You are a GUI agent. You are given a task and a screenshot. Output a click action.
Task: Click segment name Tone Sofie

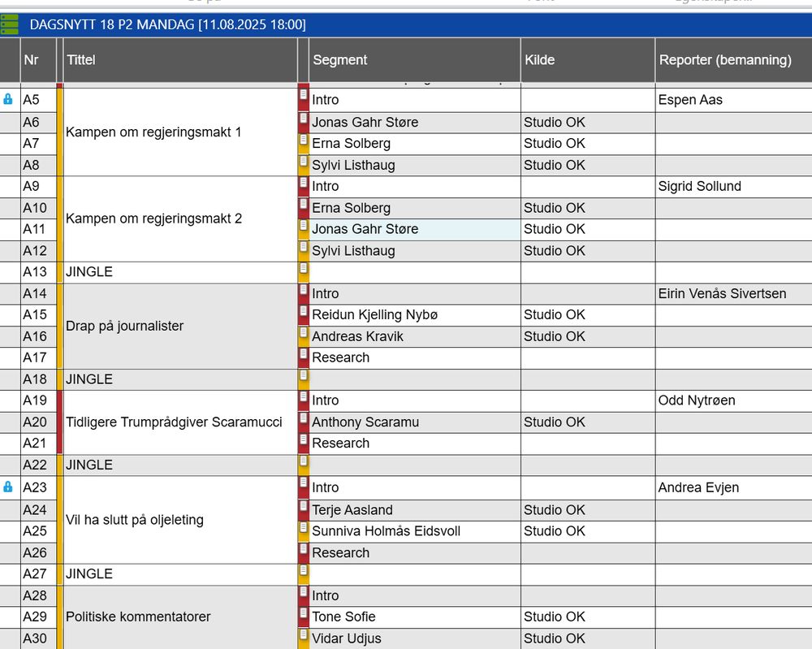(343, 617)
